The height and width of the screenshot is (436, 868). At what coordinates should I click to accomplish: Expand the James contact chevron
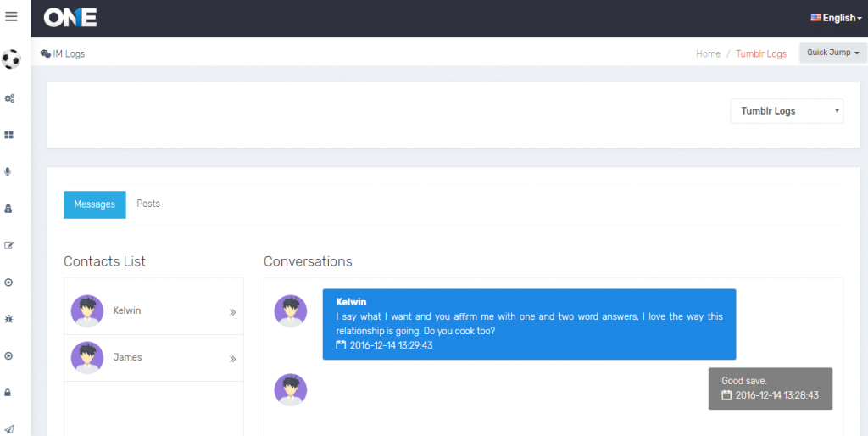pyautogui.click(x=232, y=359)
